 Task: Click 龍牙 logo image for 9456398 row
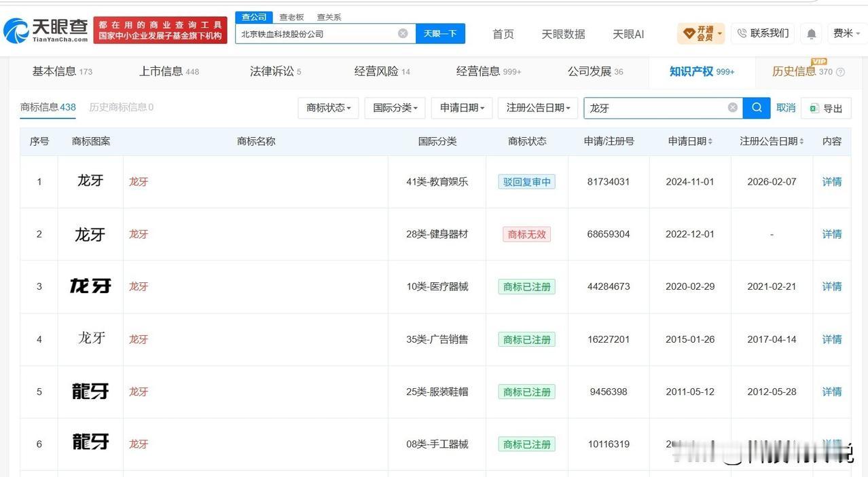[90, 391]
